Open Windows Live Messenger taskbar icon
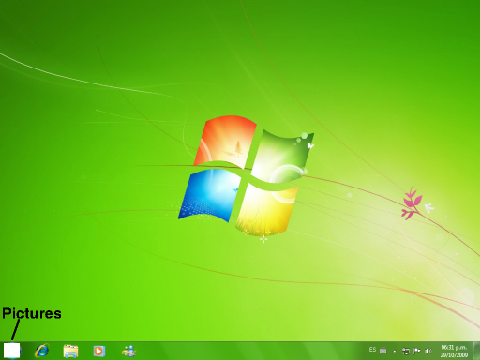 pyautogui.click(x=129, y=351)
